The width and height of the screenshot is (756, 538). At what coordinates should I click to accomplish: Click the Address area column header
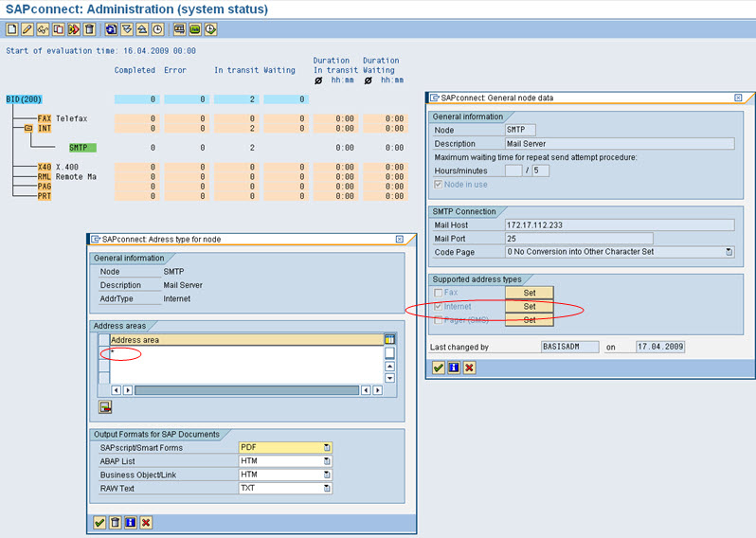(x=246, y=340)
